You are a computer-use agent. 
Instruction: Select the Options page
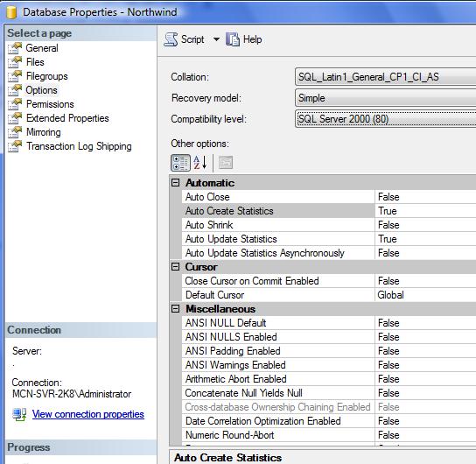click(x=42, y=90)
